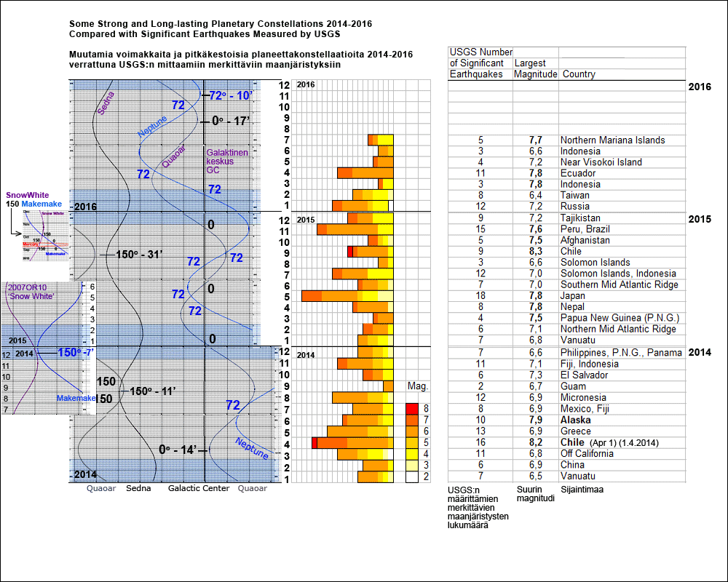The image size is (728, 582).
Task: Select the white magnitude 2 legend swatch
Action: (412, 477)
